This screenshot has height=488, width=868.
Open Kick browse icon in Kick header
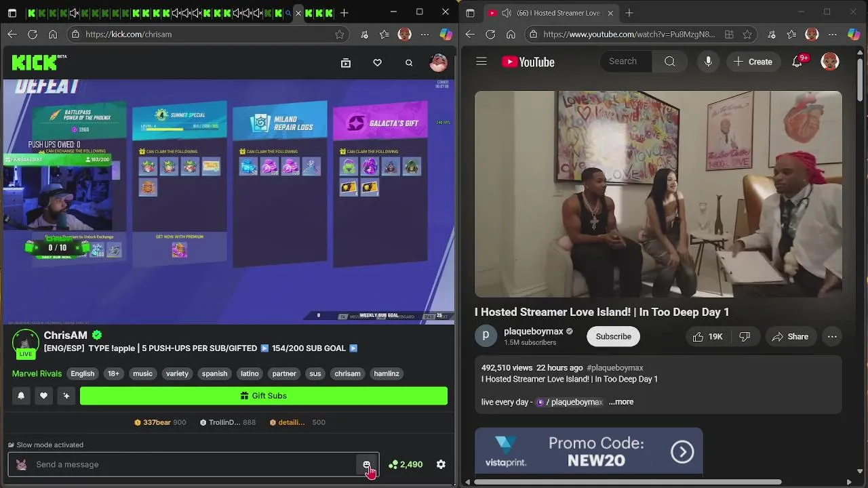point(346,62)
